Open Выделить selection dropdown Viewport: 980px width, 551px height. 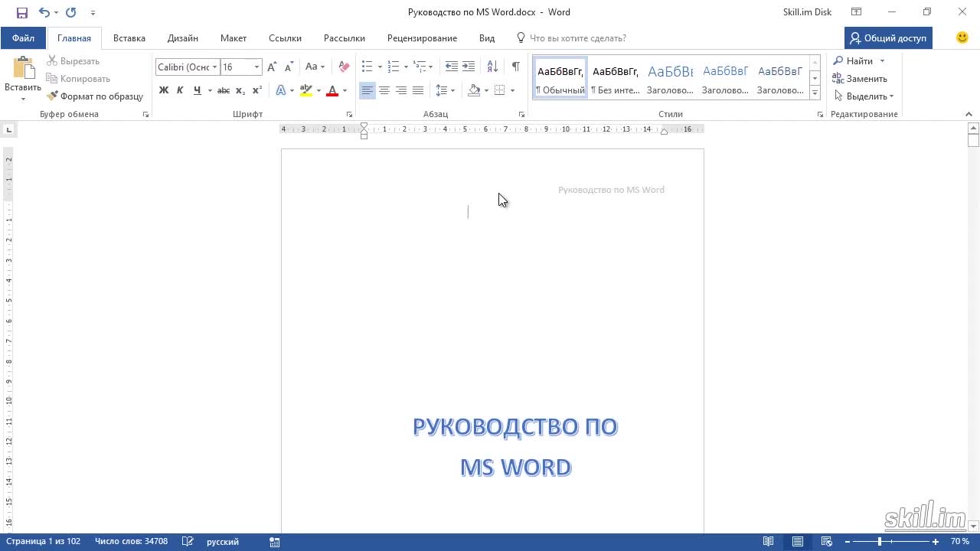coord(864,96)
